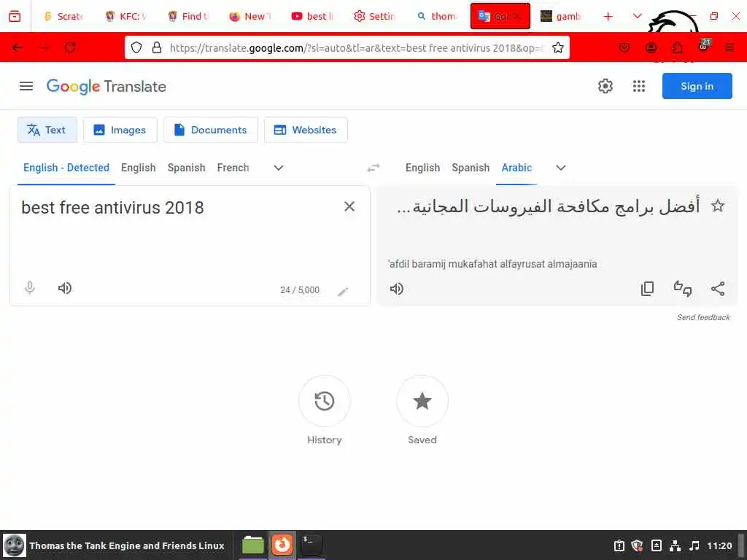
Task: Switch to the 'thom' search tab
Action: (x=438, y=16)
